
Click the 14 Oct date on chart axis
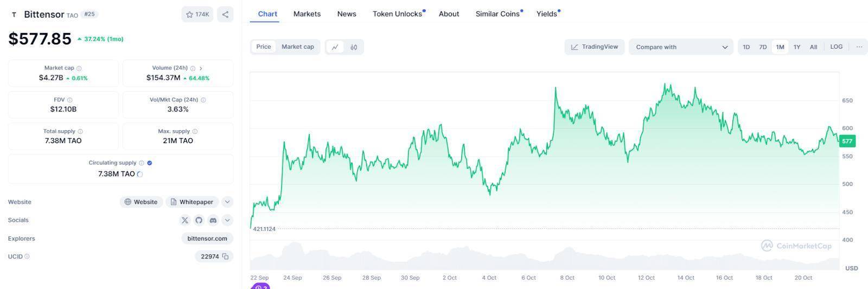coord(686,278)
